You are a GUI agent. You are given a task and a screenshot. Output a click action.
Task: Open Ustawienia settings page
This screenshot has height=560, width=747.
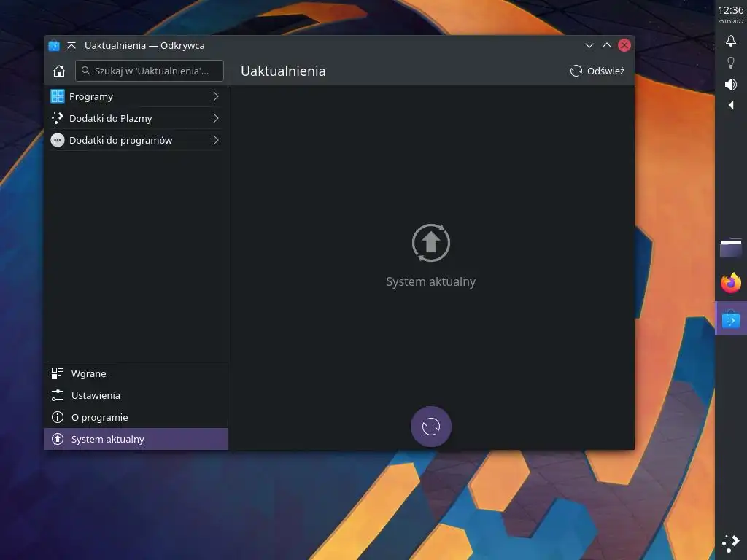(x=136, y=395)
